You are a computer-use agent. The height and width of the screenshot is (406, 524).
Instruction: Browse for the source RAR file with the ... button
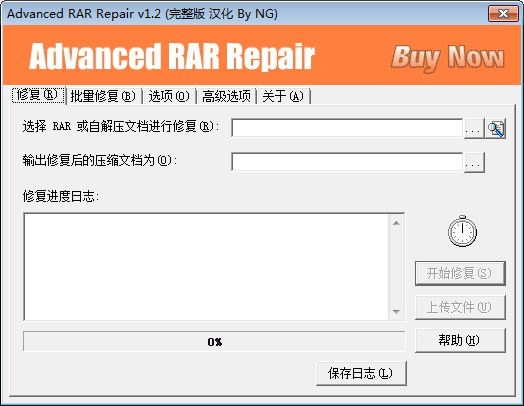click(x=474, y=128)
